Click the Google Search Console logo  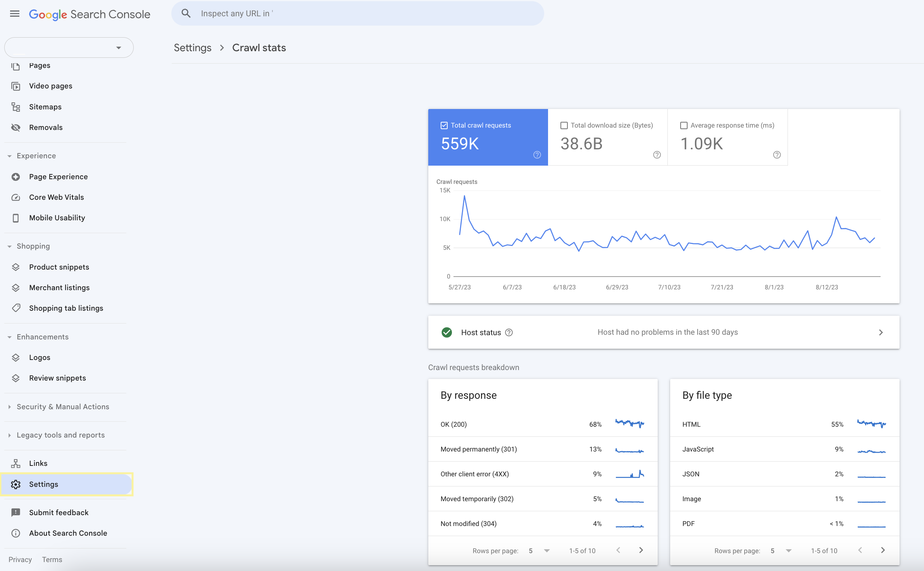(x=90, y=14)
